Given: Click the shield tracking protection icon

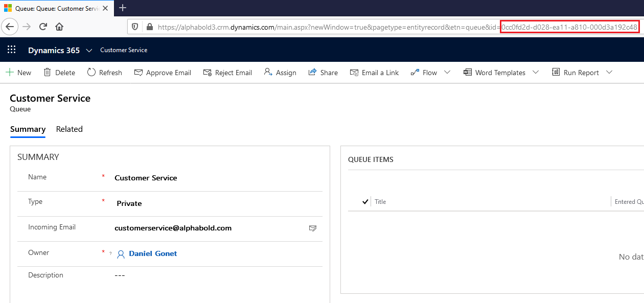Looking at the screenshot, I should (x=135, y=27).
